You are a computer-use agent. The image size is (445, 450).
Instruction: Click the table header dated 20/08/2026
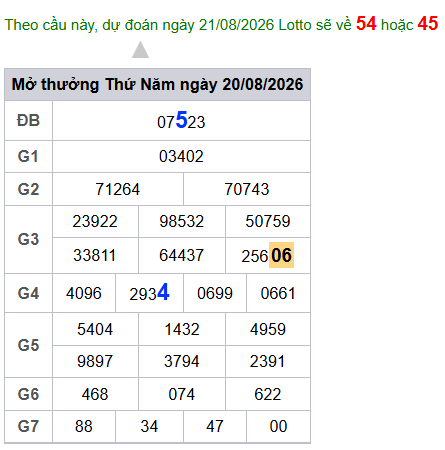(157, 84)
